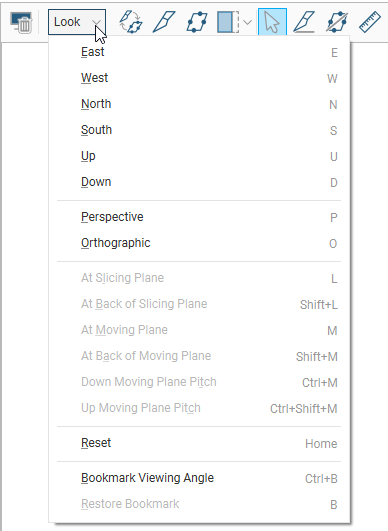This screenshot has width=388, height=531.
Task: Click the crossed-out moving plane icon
Action: [337, 22]
